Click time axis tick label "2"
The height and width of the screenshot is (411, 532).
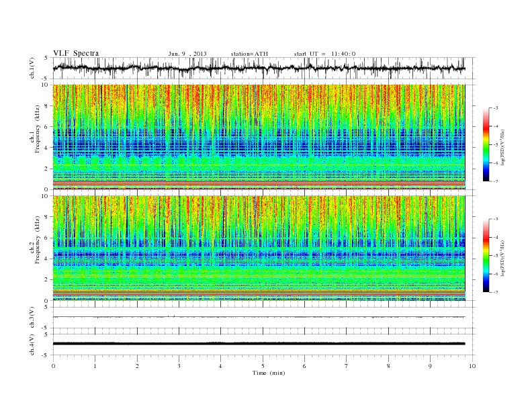pos(137,366)
